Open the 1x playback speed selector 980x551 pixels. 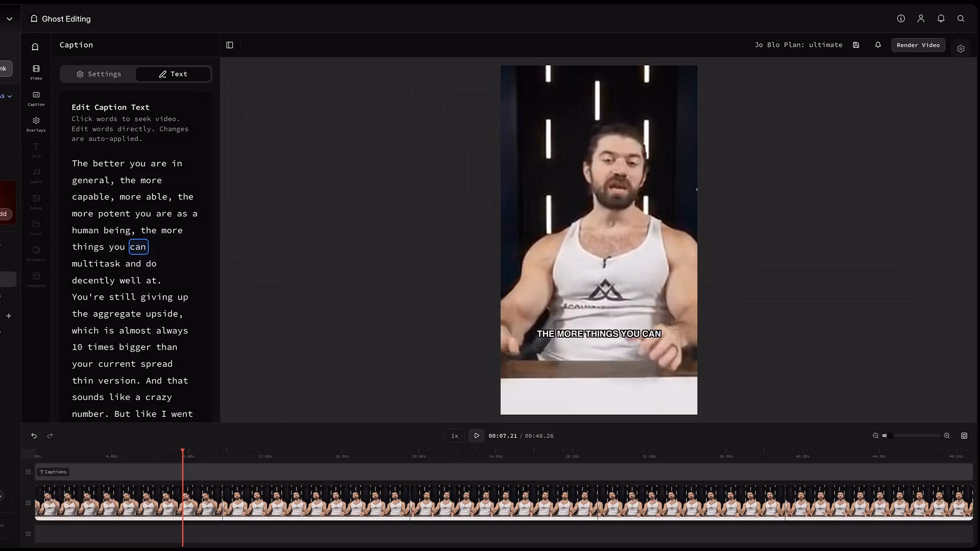click(x=454, y=436)
